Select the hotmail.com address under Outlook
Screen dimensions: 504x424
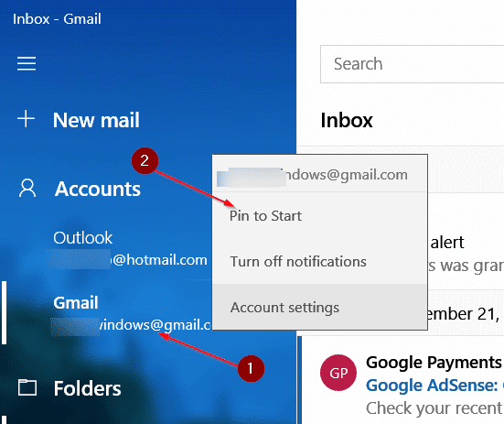coord(159,260)
